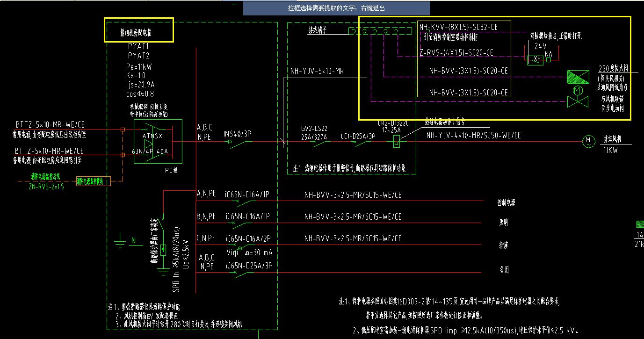Click the PYAT2 label
This screenshot has width=644, height=339.
pyautogui.click(x=138, y=55)
